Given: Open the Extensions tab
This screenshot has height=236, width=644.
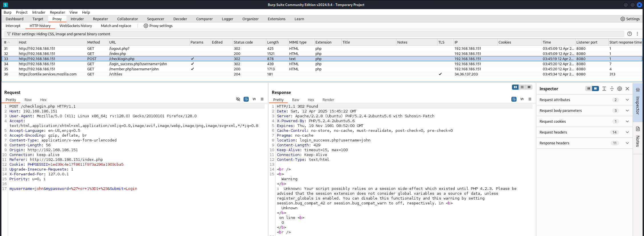Looking at the screenshot, I should [276, 19].
